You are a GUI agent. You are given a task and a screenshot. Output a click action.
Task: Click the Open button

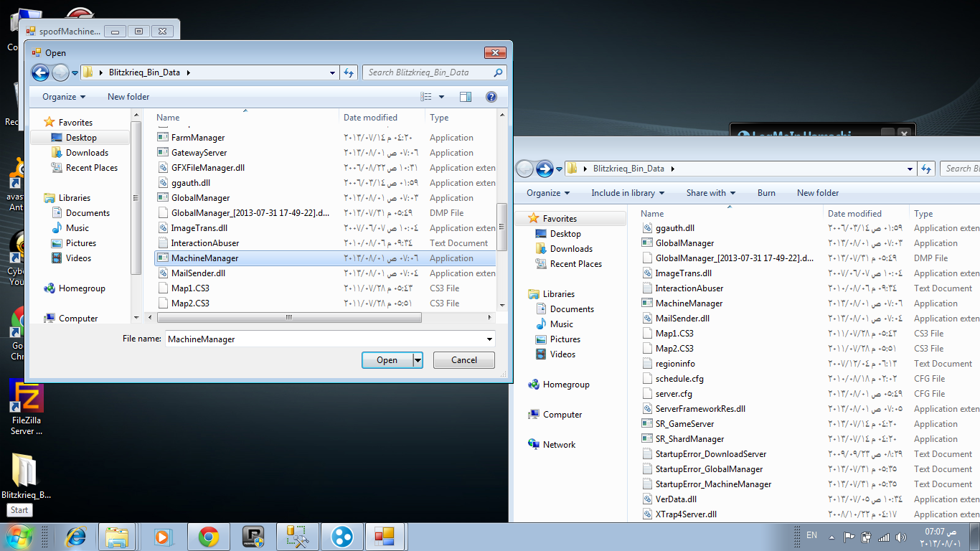pyautogui.click(x=387, y=360)
